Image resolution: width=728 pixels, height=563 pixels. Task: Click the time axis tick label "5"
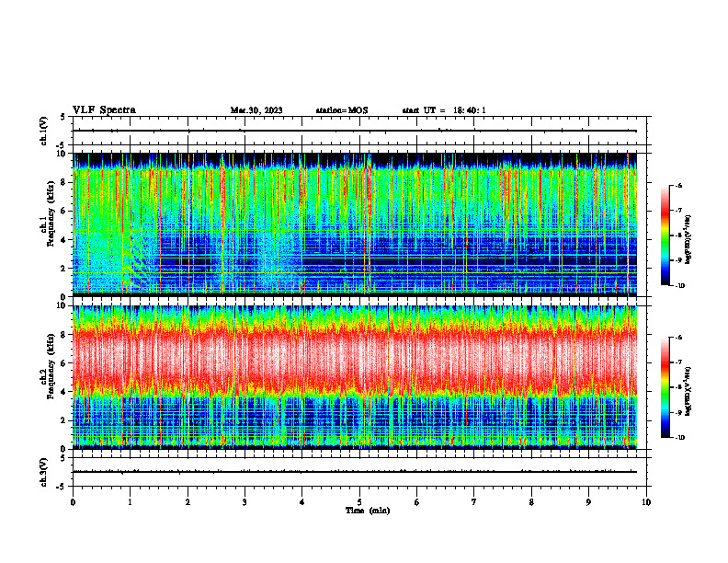(359, 502)
